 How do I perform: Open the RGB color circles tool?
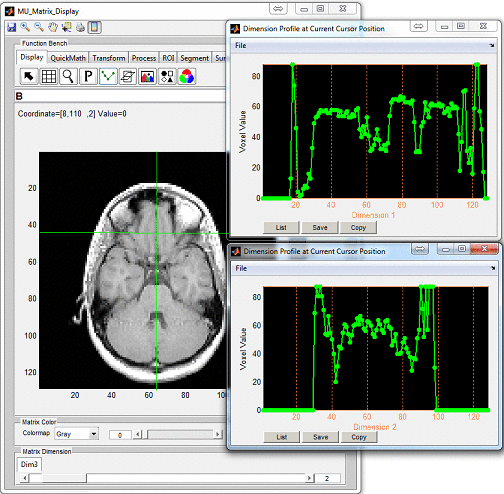coord(187,76)
